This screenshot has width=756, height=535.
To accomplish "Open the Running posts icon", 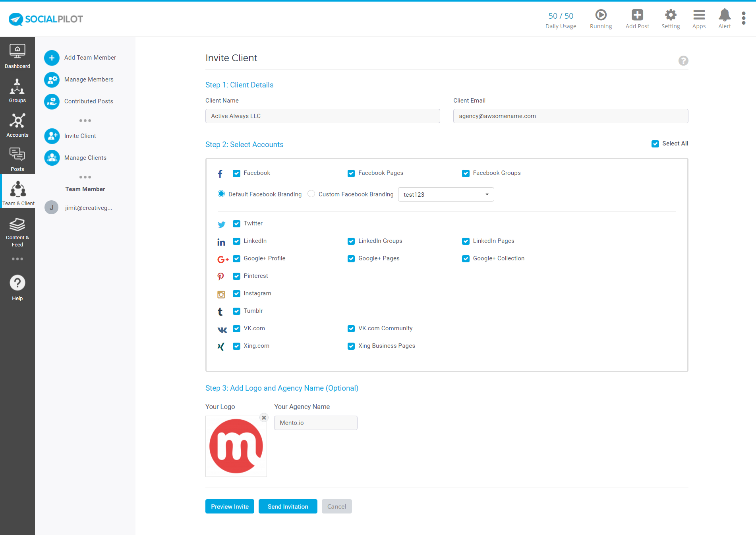I will point(601,15).
